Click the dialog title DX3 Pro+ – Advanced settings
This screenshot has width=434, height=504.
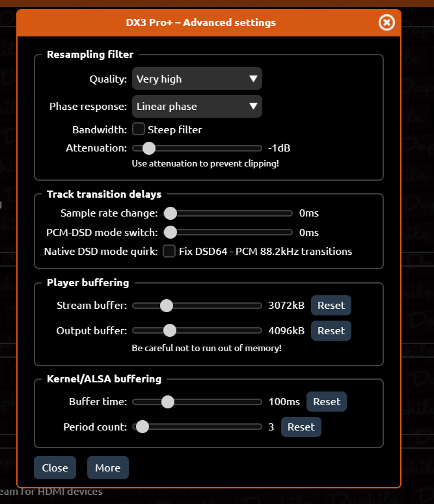[x=201, y=23]
